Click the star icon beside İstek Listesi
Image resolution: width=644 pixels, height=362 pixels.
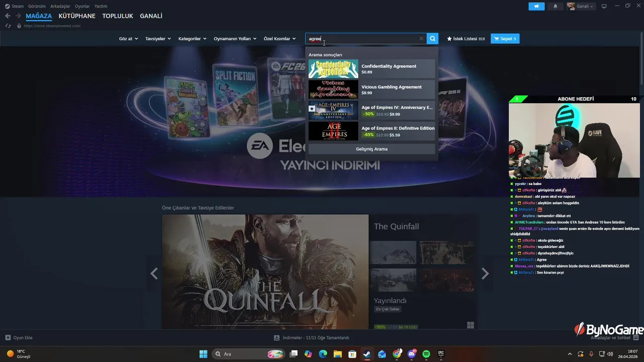(x=449, y=39)
